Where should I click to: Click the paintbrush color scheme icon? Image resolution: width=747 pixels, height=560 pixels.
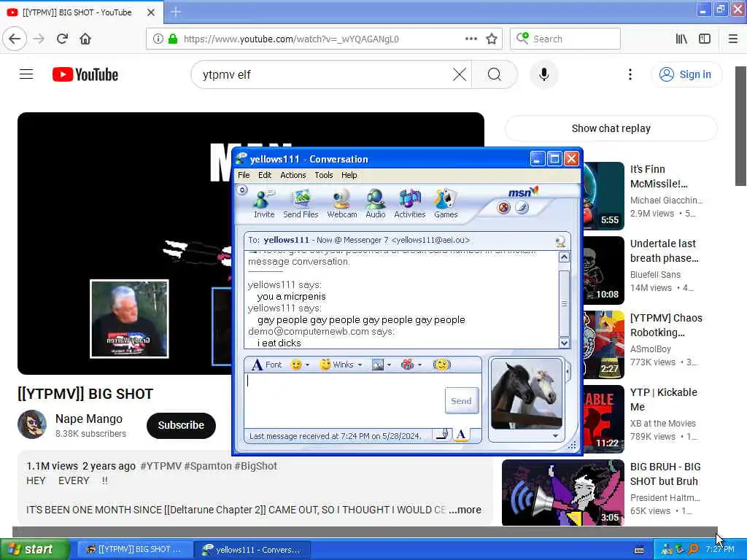click(522, 208)
